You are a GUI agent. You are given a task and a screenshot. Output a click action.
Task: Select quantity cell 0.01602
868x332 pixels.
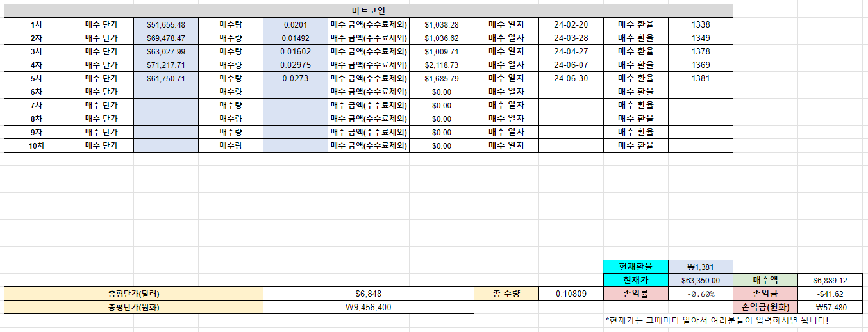click(x=296, y=51)
